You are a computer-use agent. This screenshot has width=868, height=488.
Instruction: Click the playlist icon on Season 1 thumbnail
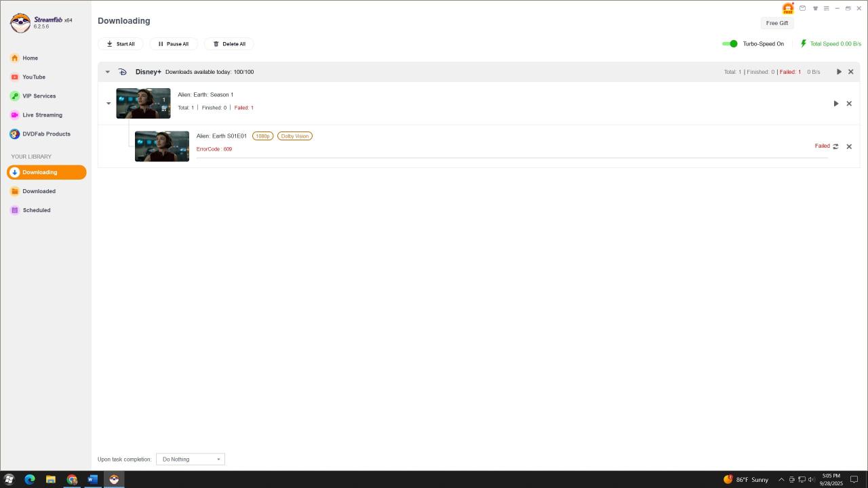pos(163,108)
